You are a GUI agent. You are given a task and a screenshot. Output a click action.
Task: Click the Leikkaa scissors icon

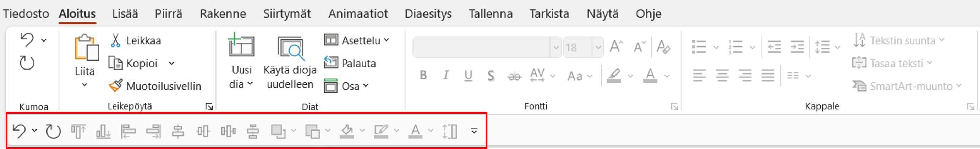coord(116,40)
